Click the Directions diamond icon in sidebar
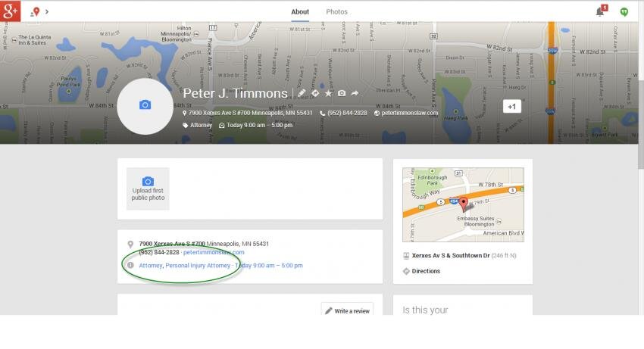Viewport: 644px width, 349px height. tap(406, 271)
